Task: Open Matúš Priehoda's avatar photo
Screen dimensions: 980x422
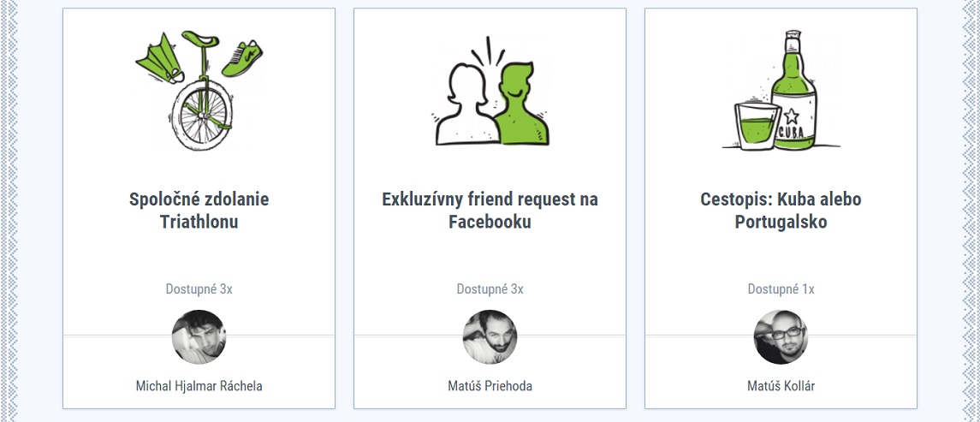Action: (490, 336)
